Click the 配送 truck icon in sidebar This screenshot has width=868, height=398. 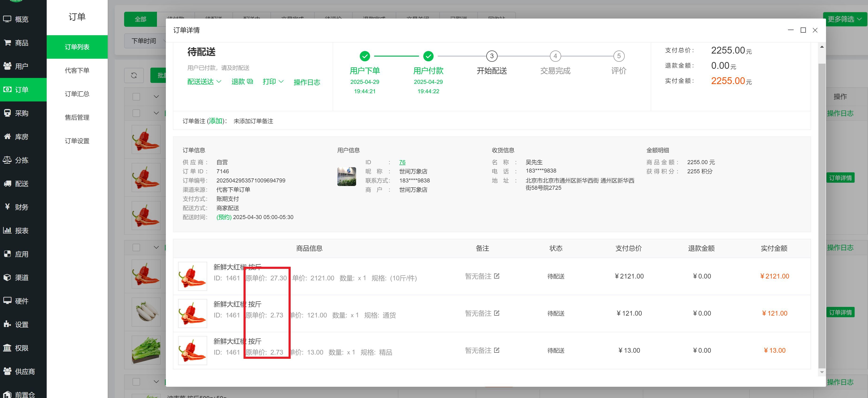pyautogui.click(x=7, y=184)
